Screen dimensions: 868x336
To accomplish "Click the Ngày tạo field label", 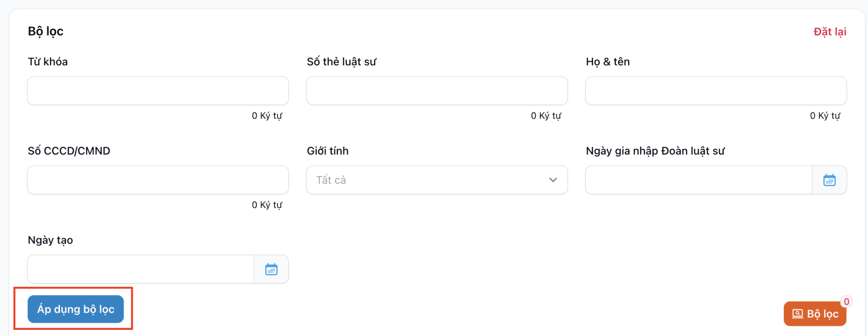I will point(50,240).
